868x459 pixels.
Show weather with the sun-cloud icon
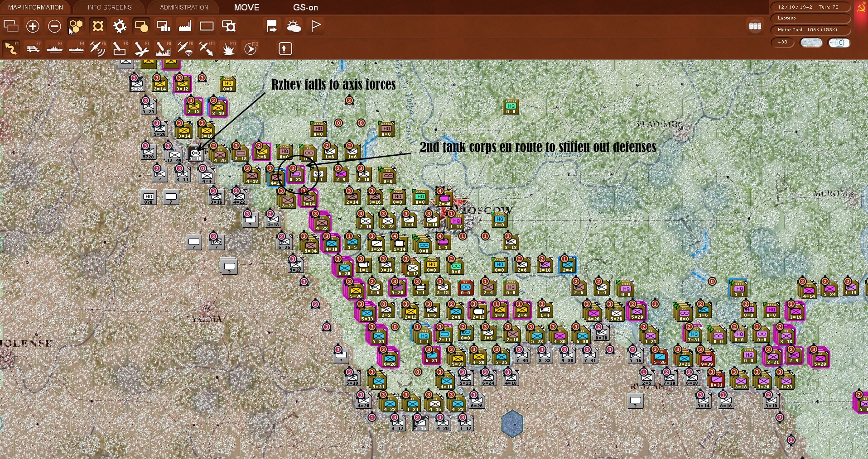[294, 26]
